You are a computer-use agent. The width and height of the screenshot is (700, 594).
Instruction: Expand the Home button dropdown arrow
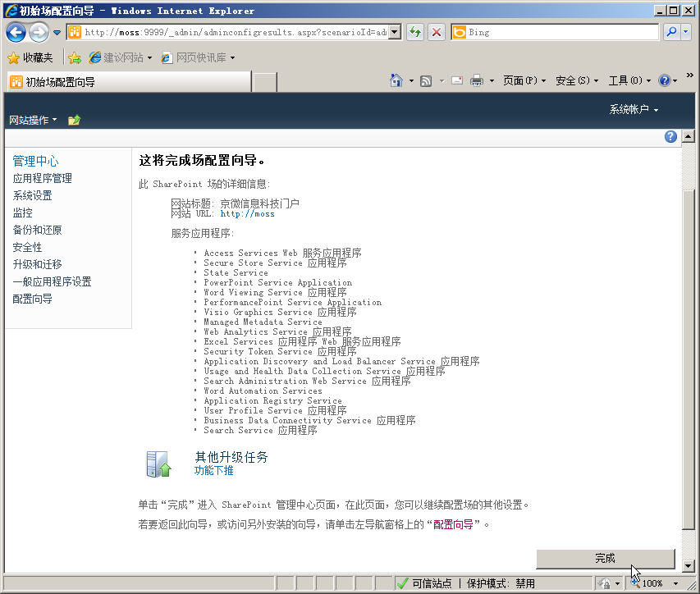(x=411, y=80)
